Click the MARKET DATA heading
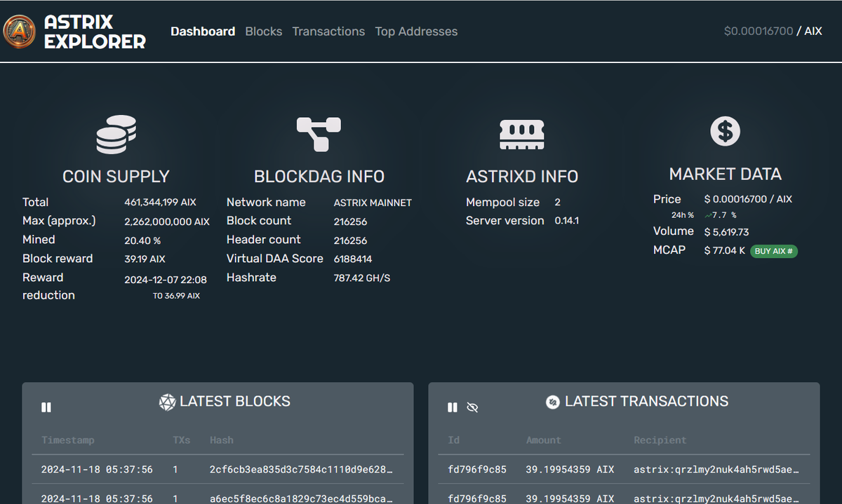 725,174
